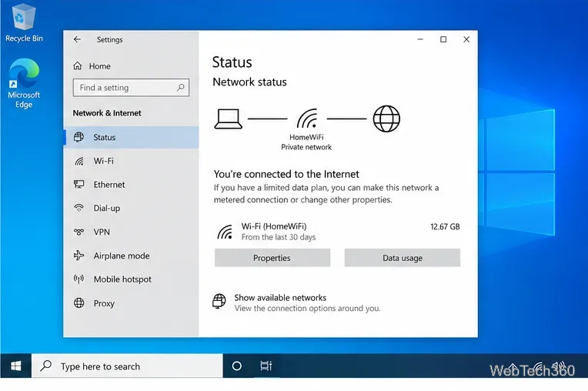
Task: Open the Wi-Fi settings page
Action: tap(132, 161)
